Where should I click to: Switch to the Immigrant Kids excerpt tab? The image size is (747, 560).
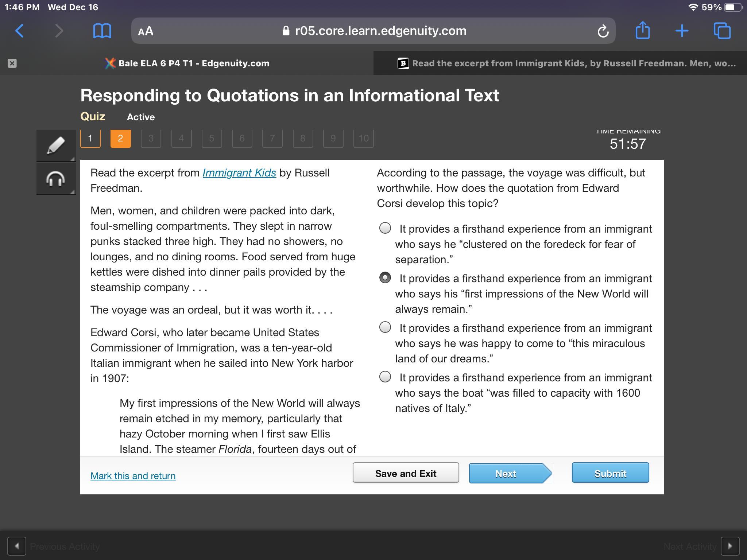566,63
